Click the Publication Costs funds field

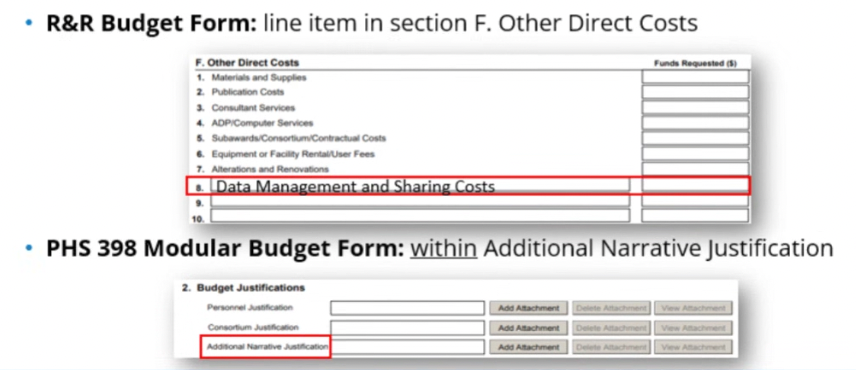(695, 92)
